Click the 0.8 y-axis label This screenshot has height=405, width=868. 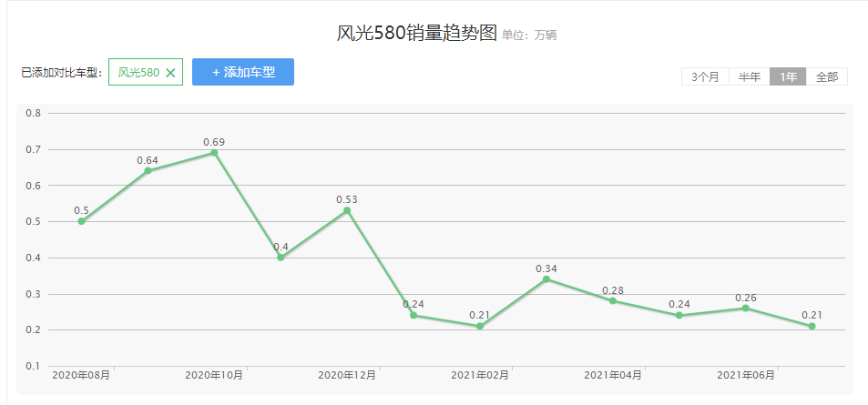point(33,113)
